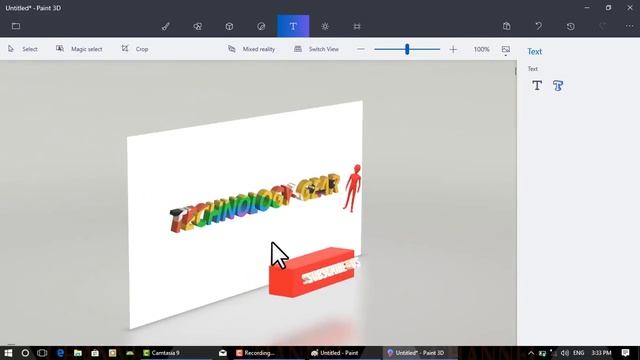The height and width of the screenshot is (360, 640).
Task: Choose the 3D text option
Action: 558,86
